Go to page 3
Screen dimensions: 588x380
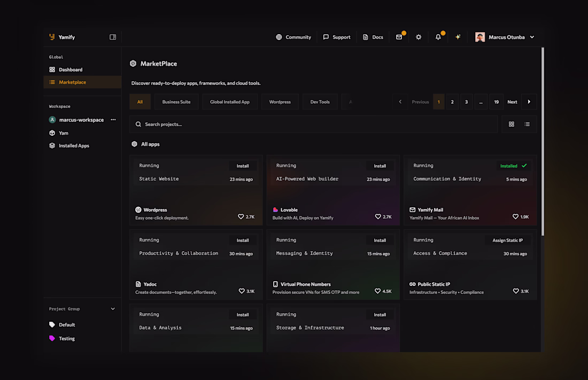467,102
